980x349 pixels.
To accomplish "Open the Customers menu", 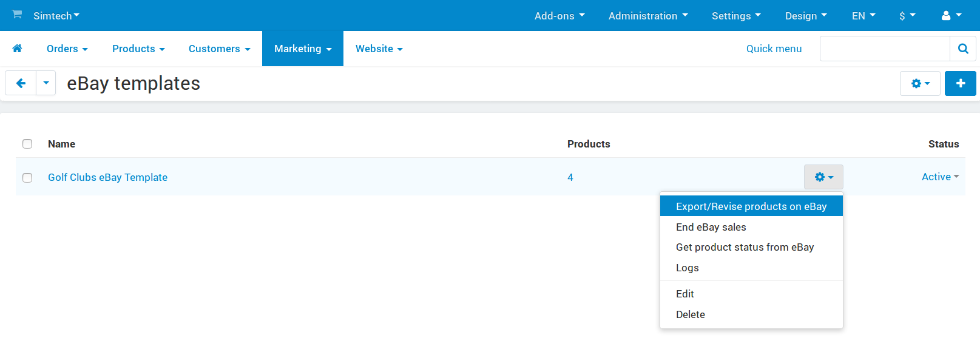I will [219, 49].
